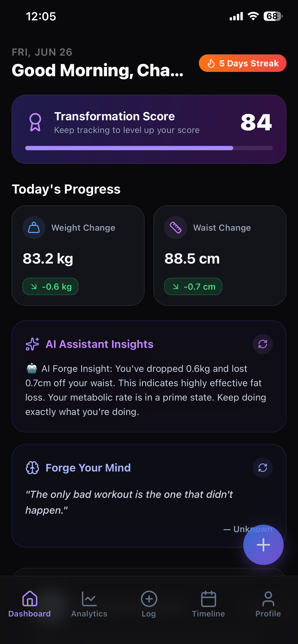
Task: Tap the -0.6 kg change badge
Action: tap(50, 287)
